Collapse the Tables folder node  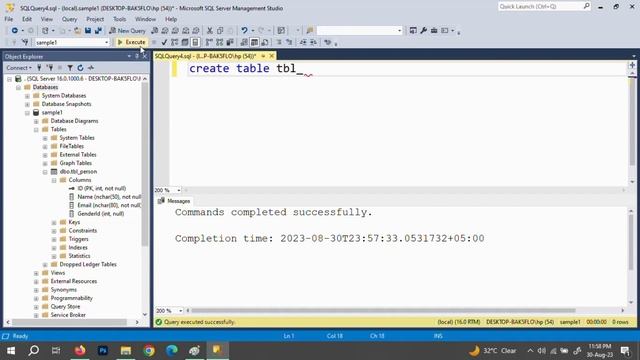point(36,129)
